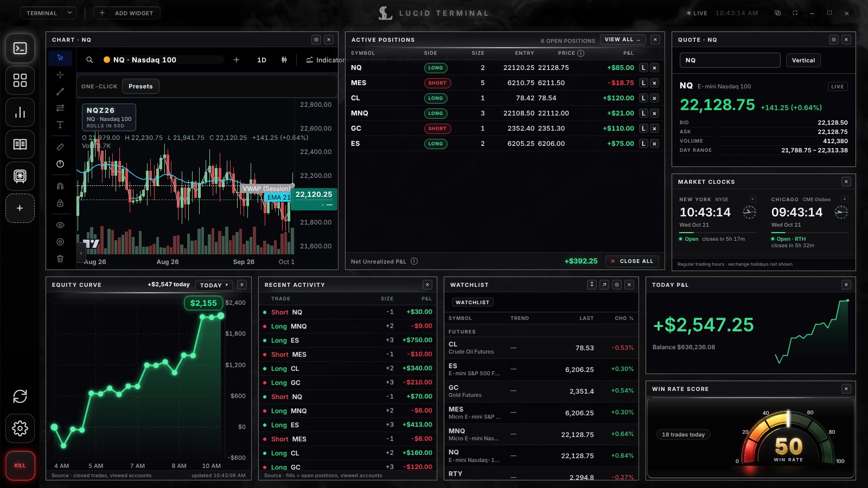The height and width of the screenshot is (488, 868).
Task: Toggle the link dot in the Chart NQ header
Action: click(x=316, y=40)
